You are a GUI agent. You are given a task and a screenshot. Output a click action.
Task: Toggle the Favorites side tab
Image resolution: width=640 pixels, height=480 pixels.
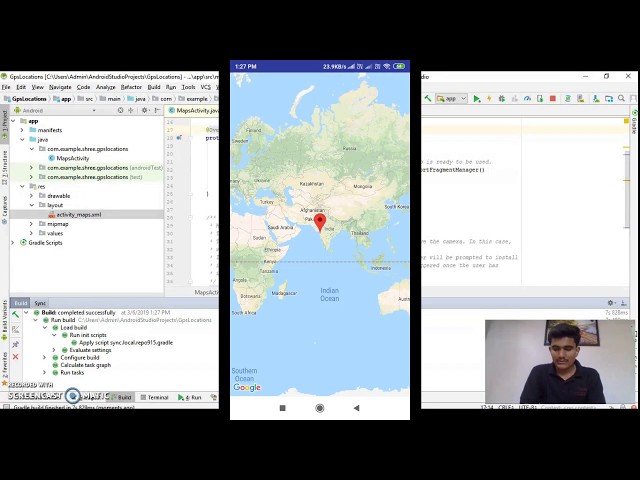coord(4,368)
